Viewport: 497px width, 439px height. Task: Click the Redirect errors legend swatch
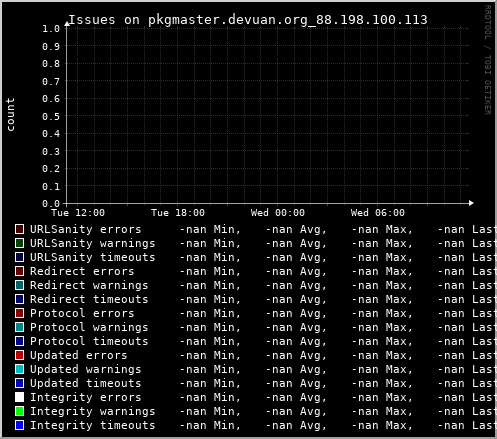20,271
